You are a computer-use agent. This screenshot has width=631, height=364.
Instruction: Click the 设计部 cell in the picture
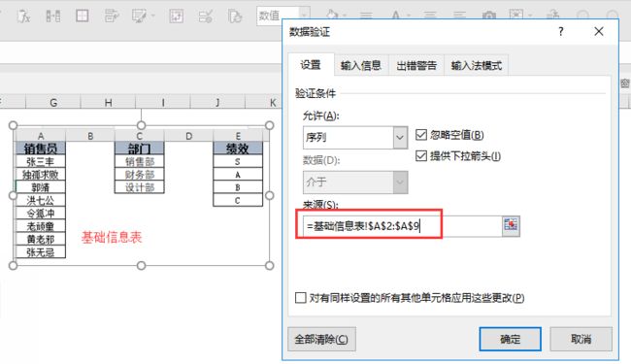[139, 187]
